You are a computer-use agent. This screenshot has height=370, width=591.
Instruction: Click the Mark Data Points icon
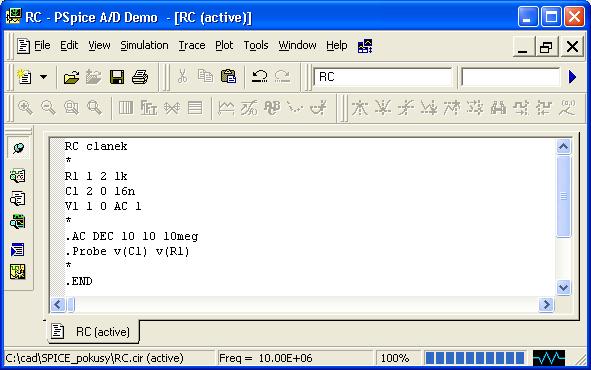295,108
